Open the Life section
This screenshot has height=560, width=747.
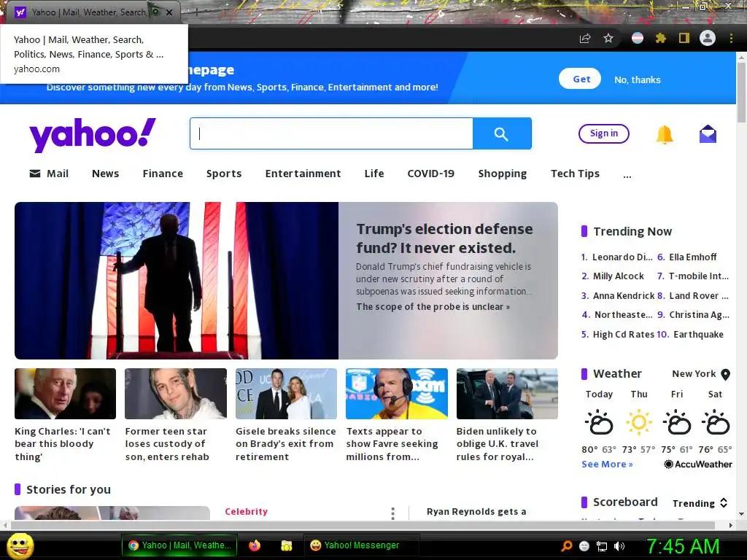(x=374, y=174)
